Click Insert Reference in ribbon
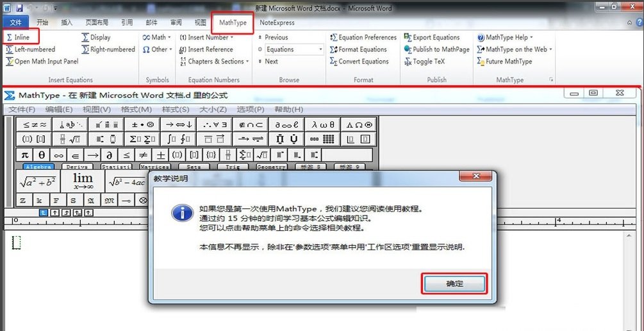Screen dimensions: 644x331 [x=206, y=49]
